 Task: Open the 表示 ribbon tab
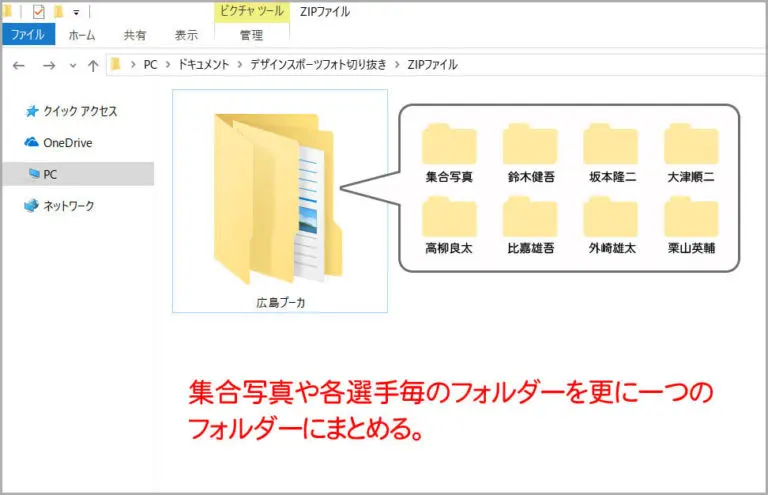[x=186, y=35]
